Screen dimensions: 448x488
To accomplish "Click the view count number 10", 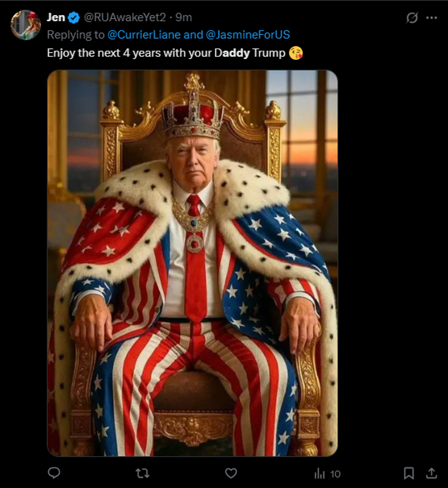I will point(335,474).
